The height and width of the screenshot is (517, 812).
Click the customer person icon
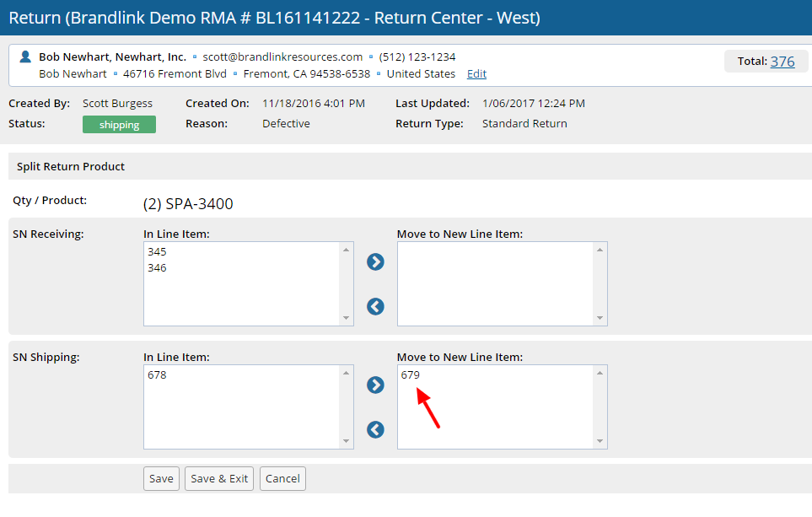pos(25,57)
